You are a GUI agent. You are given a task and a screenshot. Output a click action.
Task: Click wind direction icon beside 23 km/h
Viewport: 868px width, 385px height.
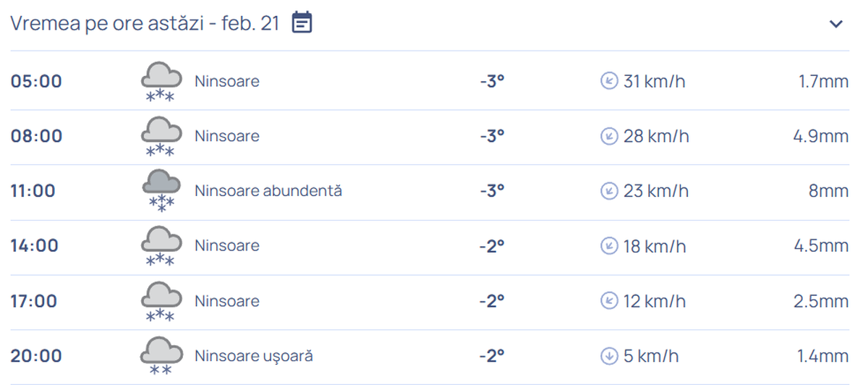609,191
